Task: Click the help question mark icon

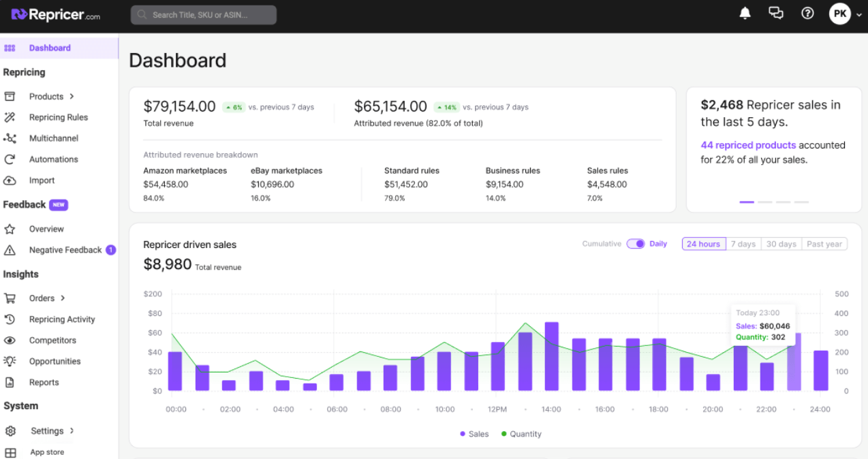Action: click(x=807, y=14)
